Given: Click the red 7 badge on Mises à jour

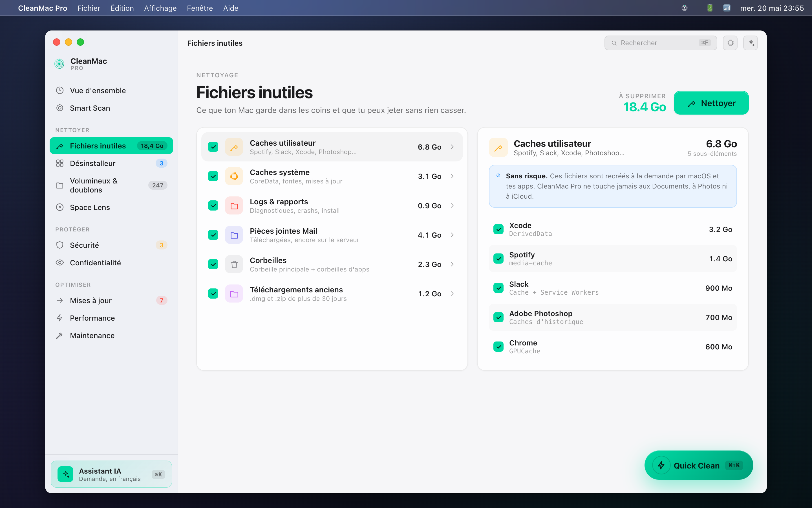Looking at the screenshot, I should [161, 300].
